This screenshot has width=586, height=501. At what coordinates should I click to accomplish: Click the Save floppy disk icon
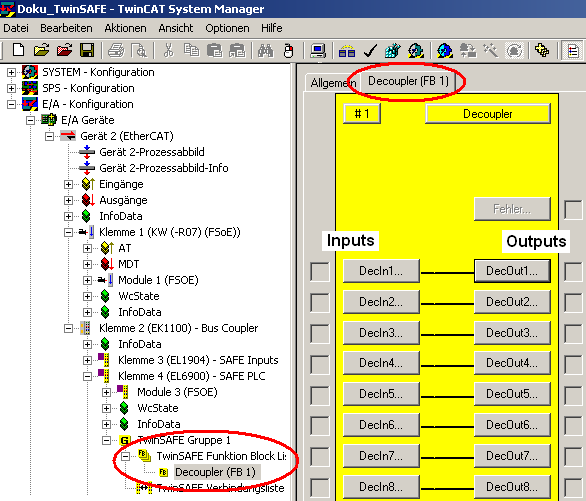click(x=87, y=50)
